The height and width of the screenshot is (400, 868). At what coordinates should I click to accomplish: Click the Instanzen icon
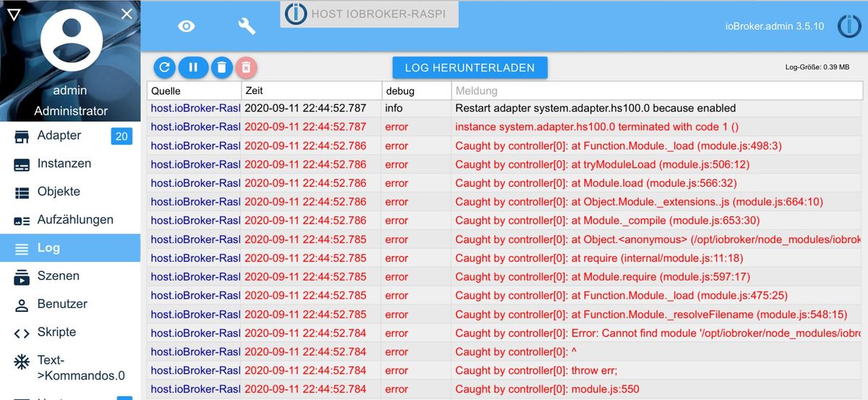coord(22,164)
